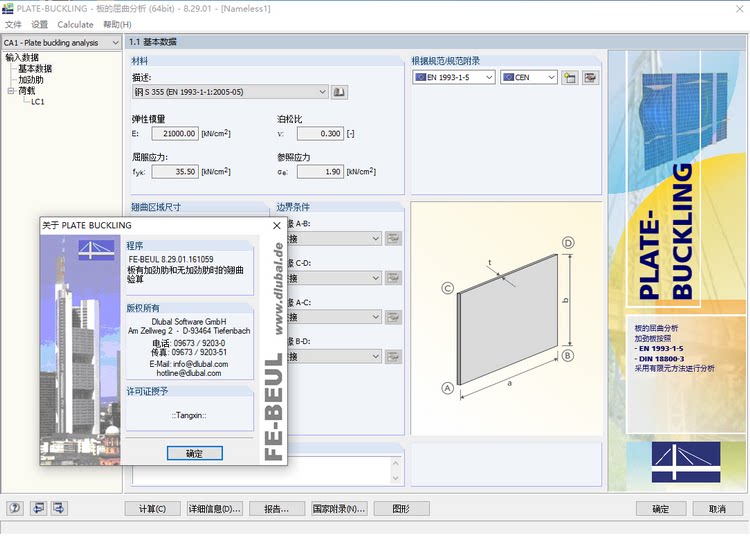This screenshot has height=536, width=750.
Task: Click the 详细信息(D)... button
Action: pyautogui.click(x=215, y=509)
